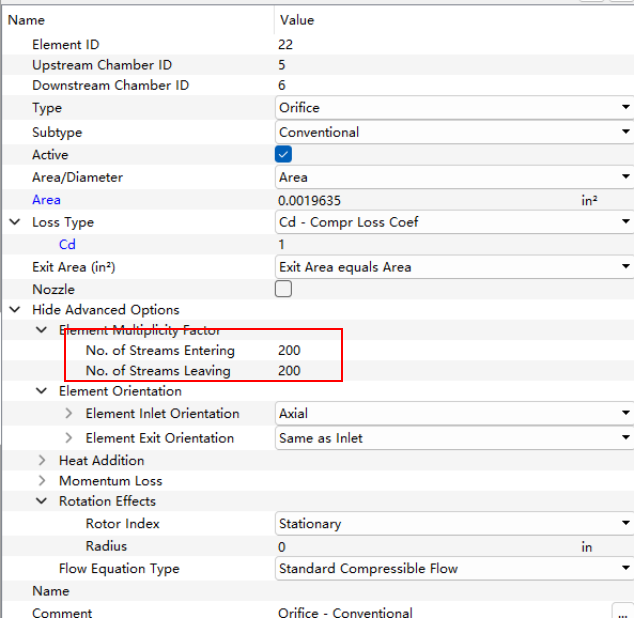This screenshot has width=635, height=619.
Task: Select the Comment row label
Action: click(x=62, y=613)
